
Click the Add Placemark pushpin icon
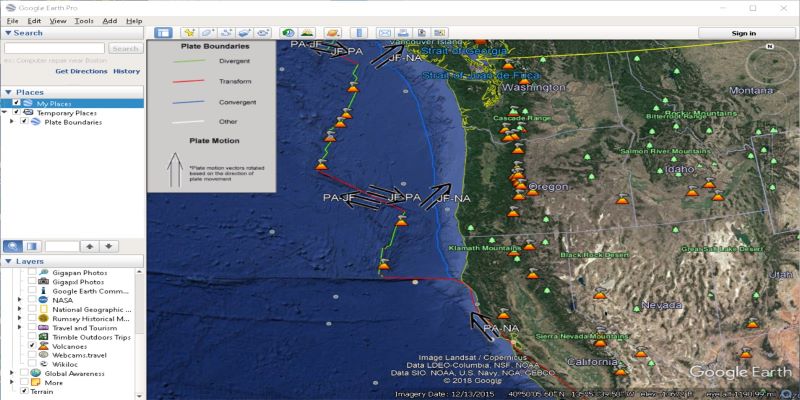[189, 33]
